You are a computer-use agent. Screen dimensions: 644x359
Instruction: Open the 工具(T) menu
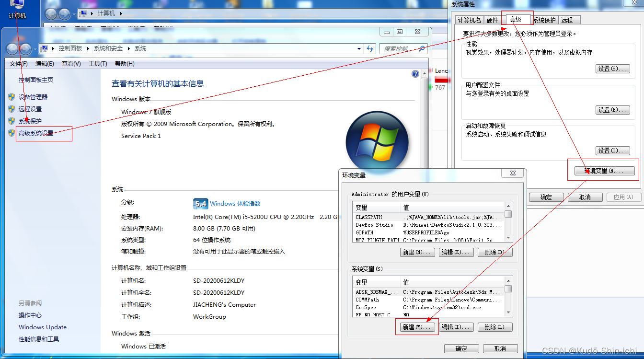98,64
